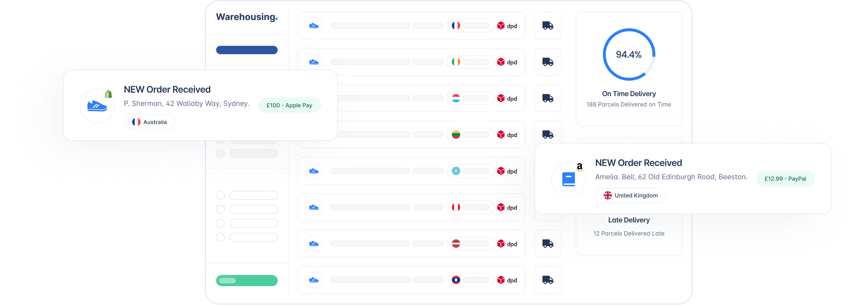This screenshot has height=305, width=868.
Task: Select the Lithuanian flag in the fourth row
Action: point(456,135)
